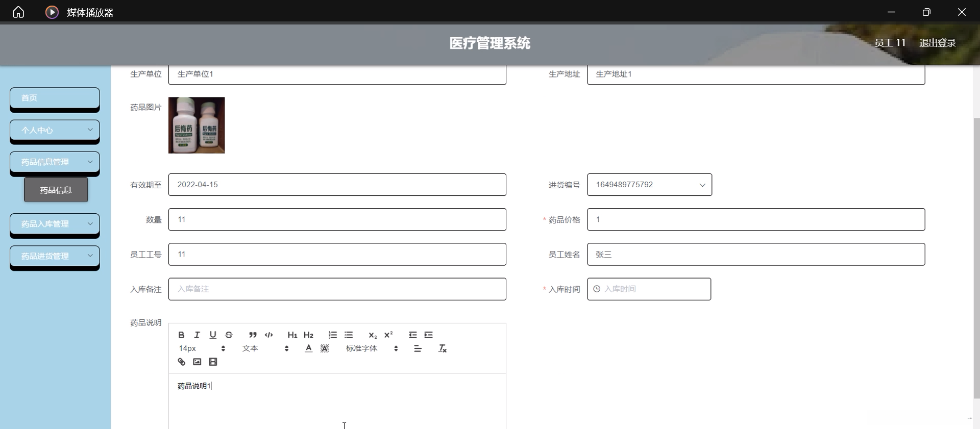
Task: Create a bulleted list
Action: pyautogui.click(x=349, y=335)
